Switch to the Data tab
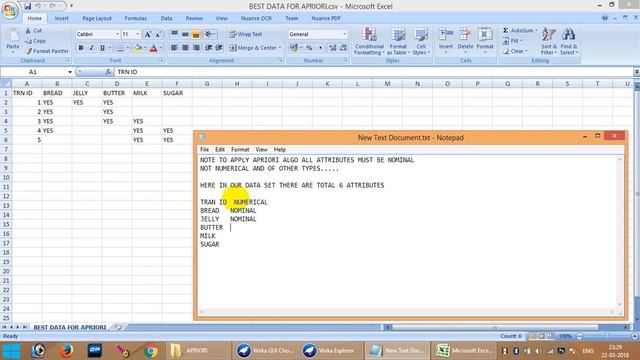The image size is (640, 360). coord(166,18)
